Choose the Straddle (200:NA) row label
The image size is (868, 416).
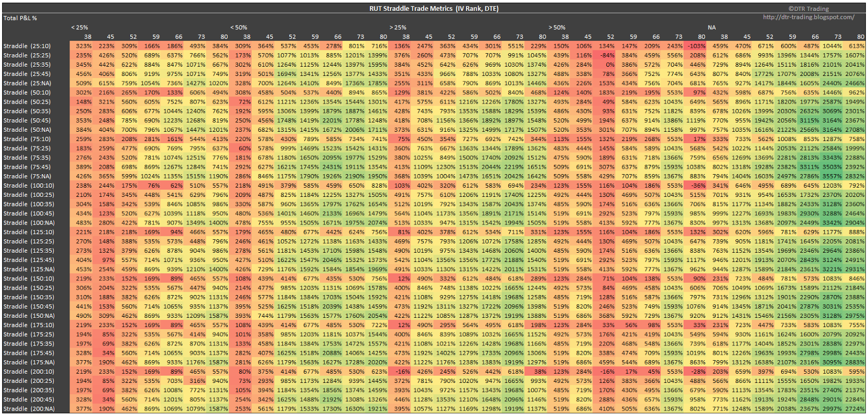tap(29, 408)
